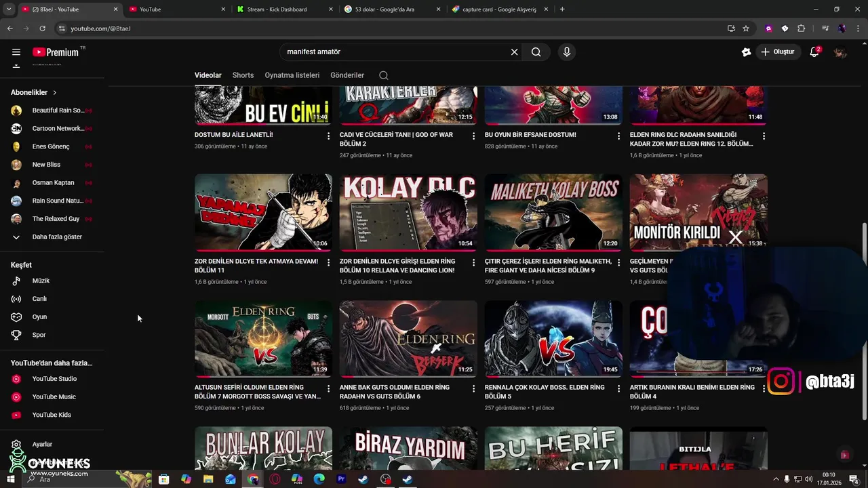
Task: Open more options for BU OYUN BİR EFSANE DOSTUM
Action: (618, 136)
